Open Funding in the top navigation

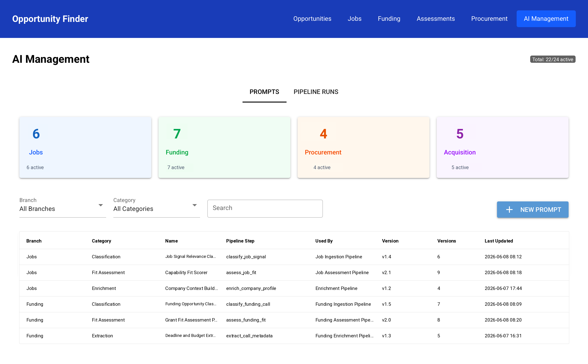point(389,19)
